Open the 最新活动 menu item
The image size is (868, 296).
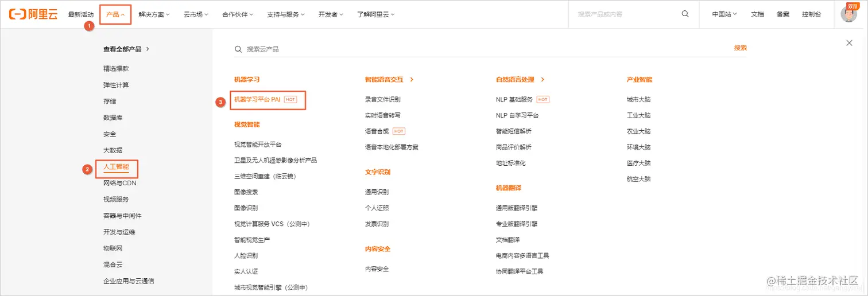pyautogui.click(x=80, y=14)
